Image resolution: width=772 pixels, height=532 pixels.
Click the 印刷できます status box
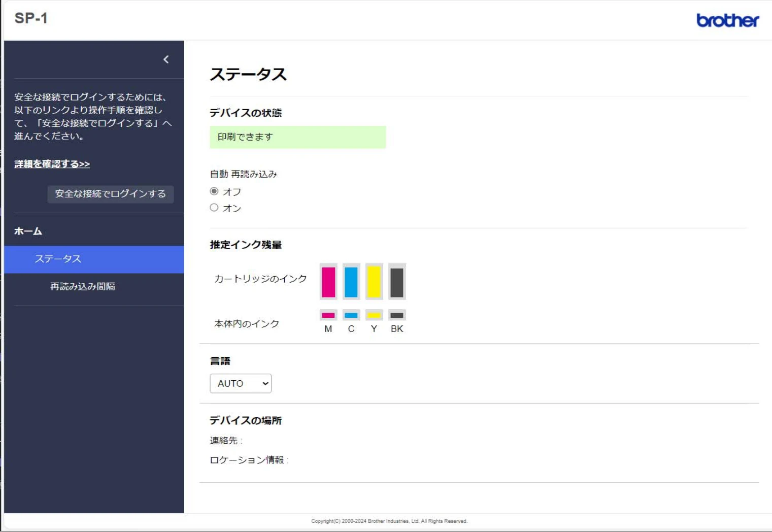(x=298, y=137)
